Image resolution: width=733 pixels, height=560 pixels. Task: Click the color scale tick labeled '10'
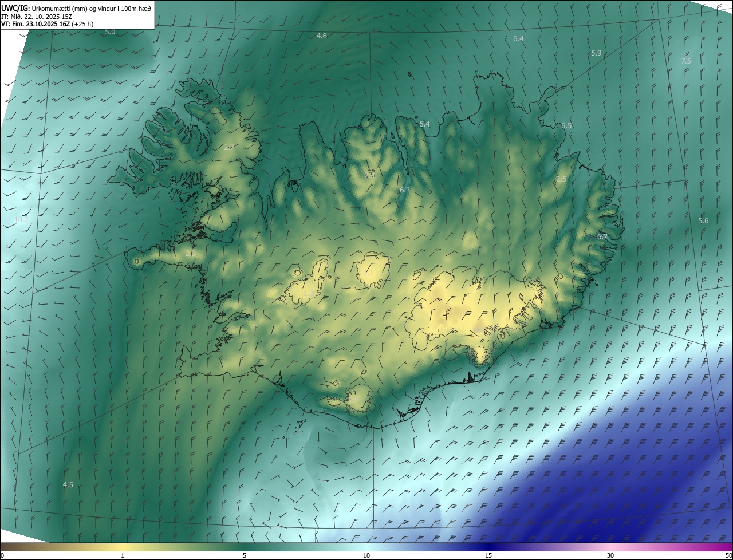[x=366, y=555]
